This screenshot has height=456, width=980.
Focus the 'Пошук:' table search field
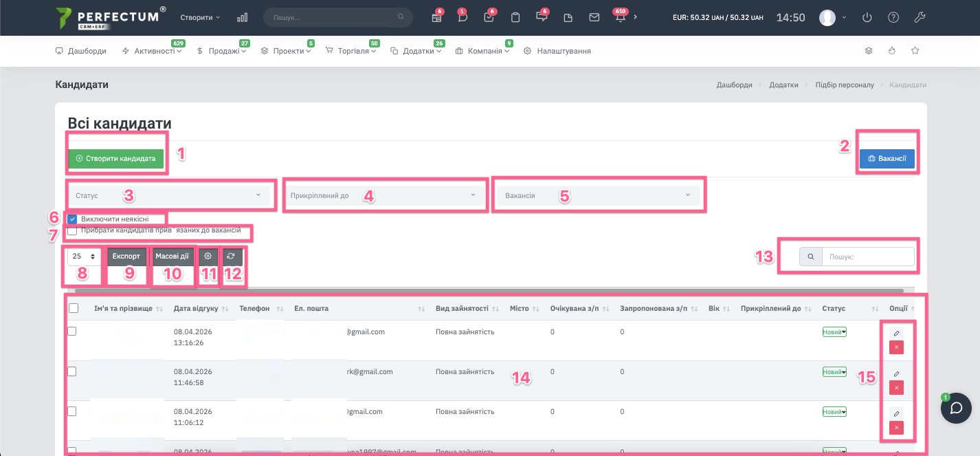point(868,257)
